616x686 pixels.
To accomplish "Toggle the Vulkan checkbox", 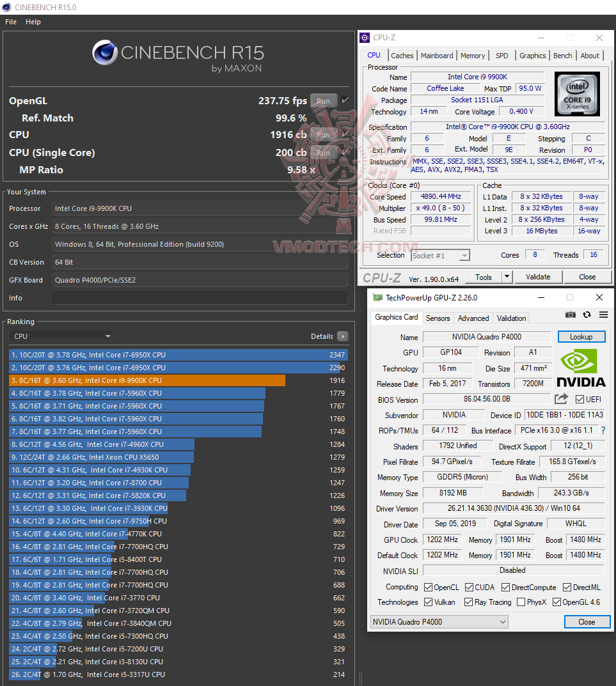I will (428, 602).
